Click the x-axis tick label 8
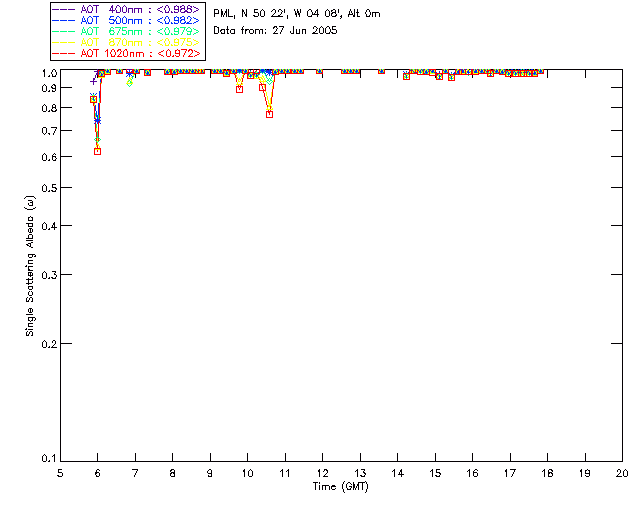This screenshot has height=512, width=640. coord(173,473)
